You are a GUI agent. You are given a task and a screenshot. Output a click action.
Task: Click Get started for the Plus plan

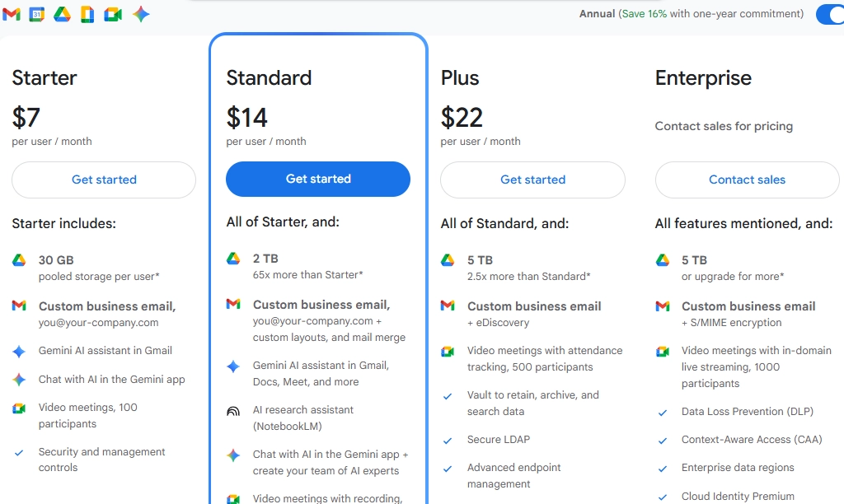[532, 180]
